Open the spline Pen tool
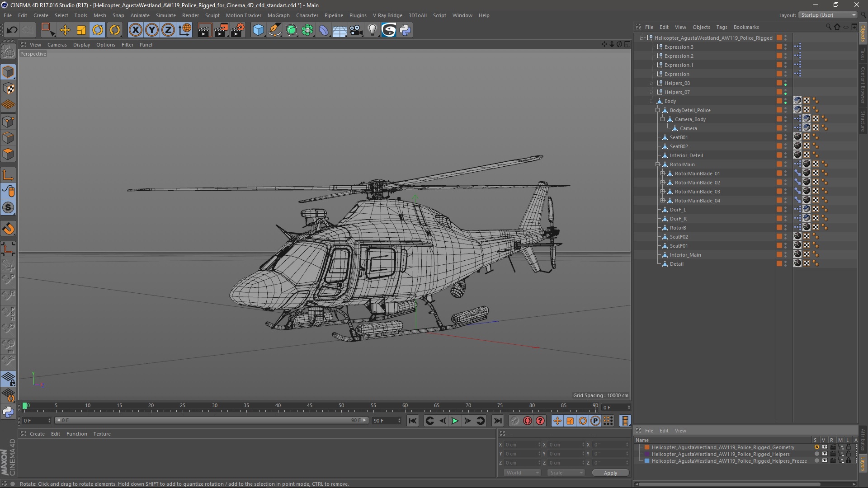This screenshot has width=868, height=488. [x=275, y=30]
